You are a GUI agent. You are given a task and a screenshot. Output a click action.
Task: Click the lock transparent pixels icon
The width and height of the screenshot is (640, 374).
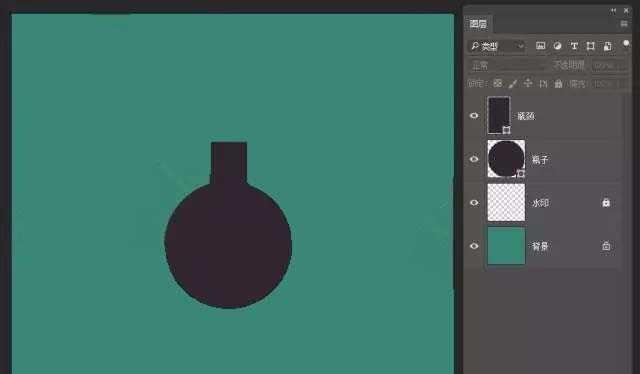pyautogui.click(x=498, y=83)
